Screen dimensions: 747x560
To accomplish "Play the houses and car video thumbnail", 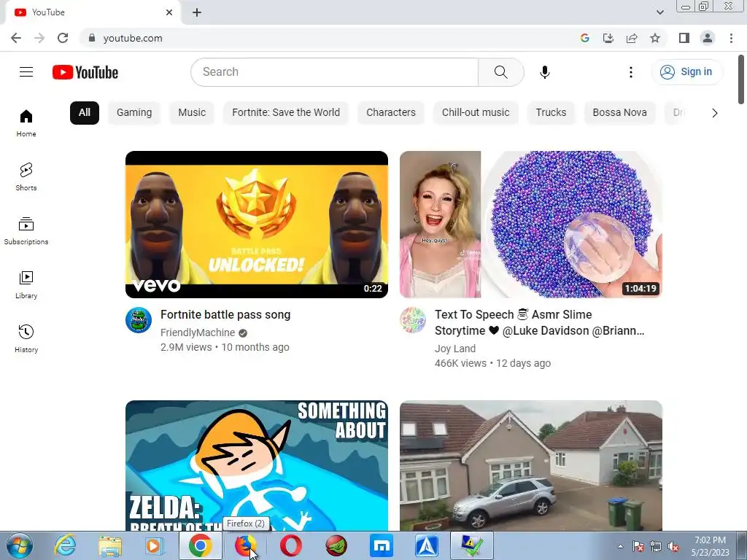I will (x=531, y=466).
